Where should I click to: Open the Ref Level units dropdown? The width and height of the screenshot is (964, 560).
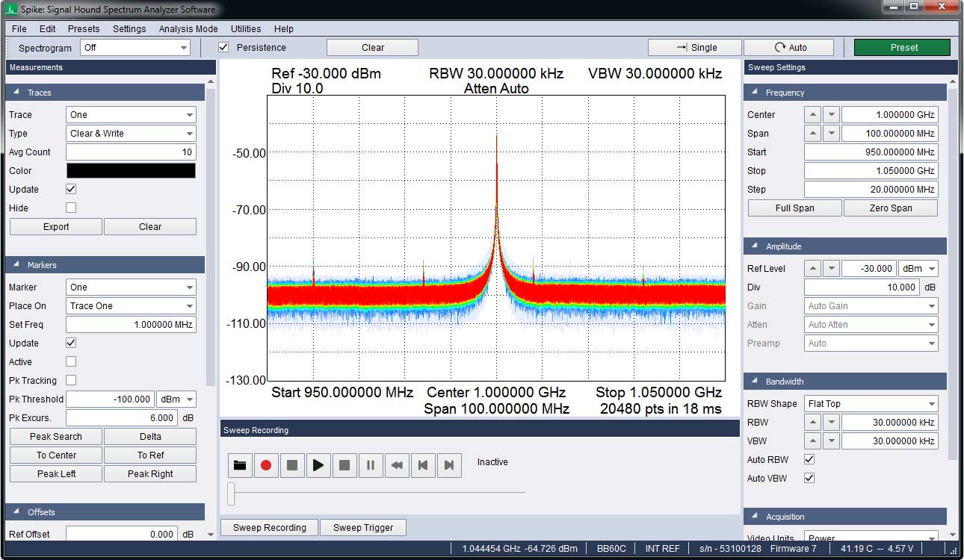coord(918,269)
